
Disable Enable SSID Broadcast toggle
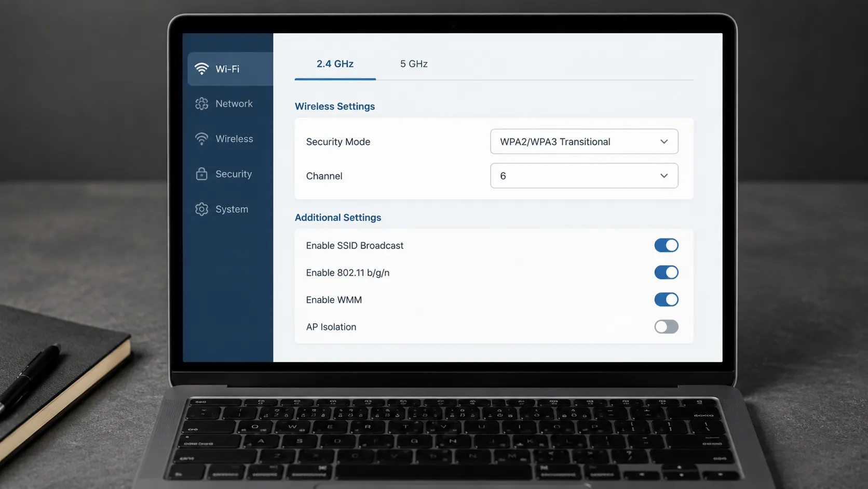point(666,245)
